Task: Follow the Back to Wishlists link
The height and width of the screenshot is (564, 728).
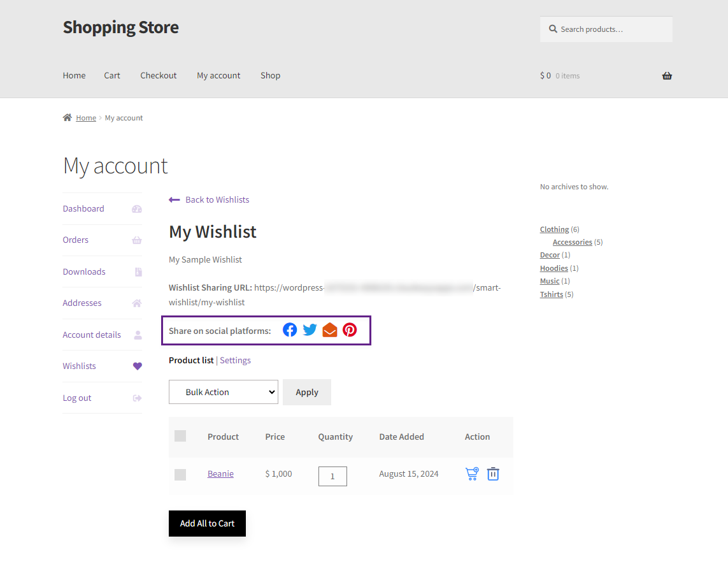Action: [x=217, y=199]
